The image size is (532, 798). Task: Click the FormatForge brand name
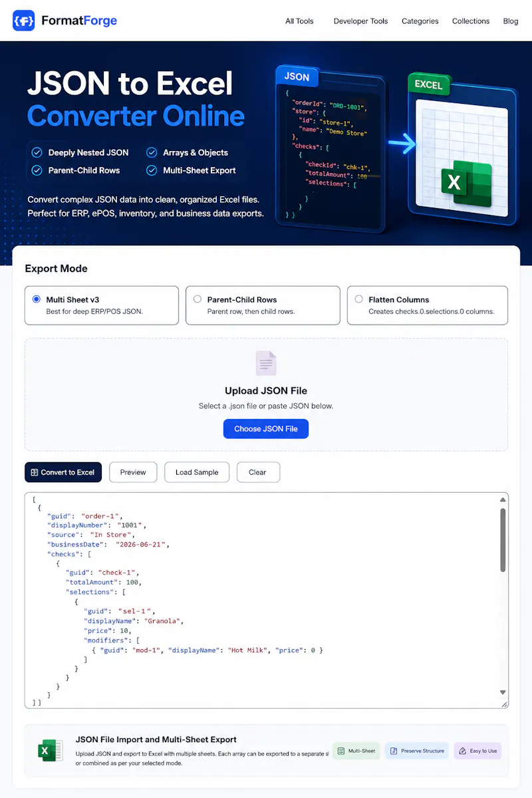pyautogui.click(x=79, y=21)
